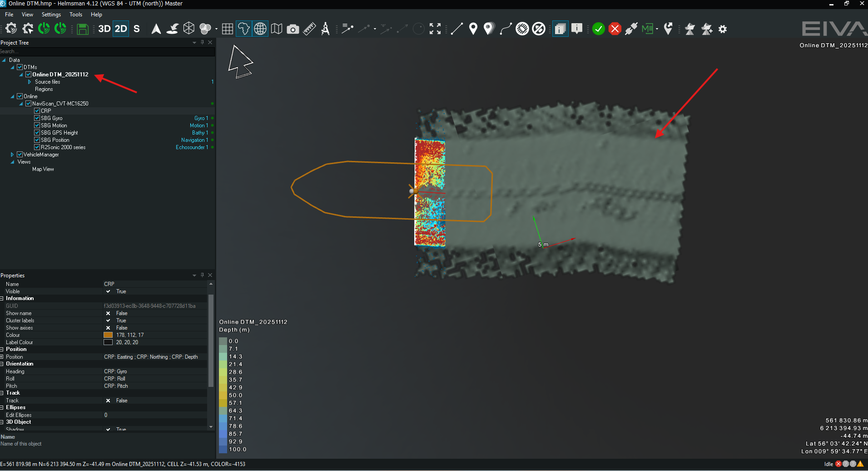Image resolution: width=868 pixels, height=471 pixels.
Task: Open the Settings menu
Action: [x=51, y=15]
